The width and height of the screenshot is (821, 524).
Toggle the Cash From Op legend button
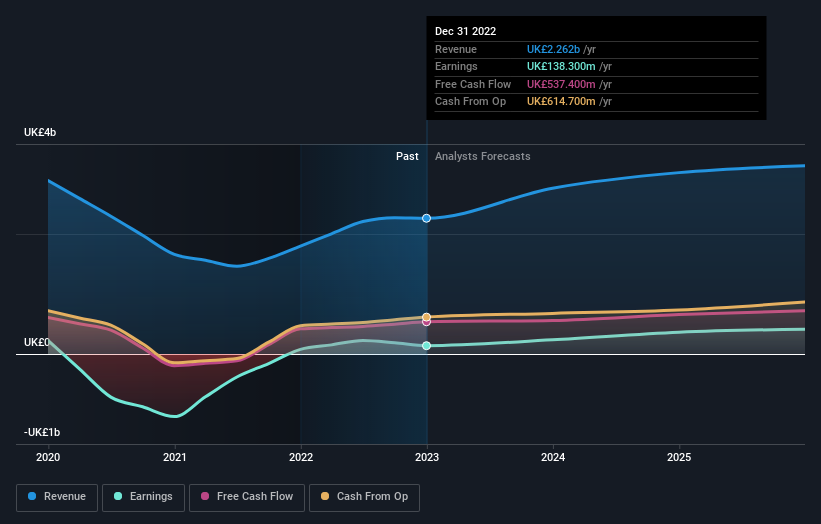[x=364, y=497]
